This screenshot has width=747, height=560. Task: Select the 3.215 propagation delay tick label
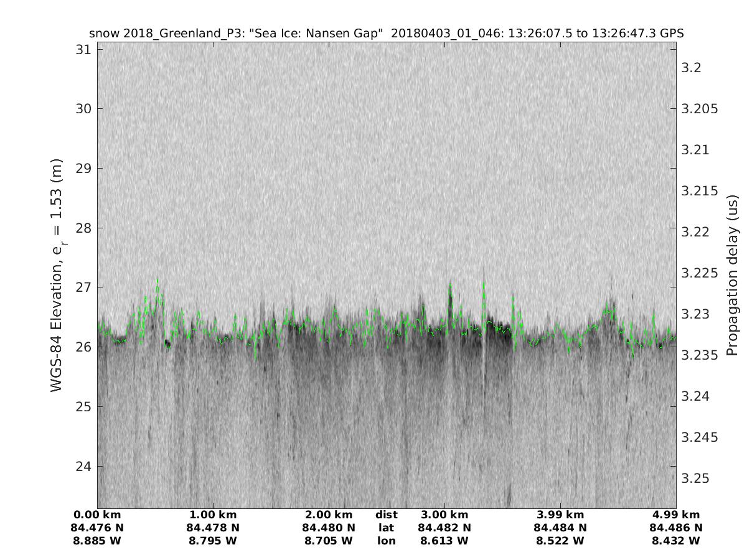pyautogui.click(x=700, y=190)
